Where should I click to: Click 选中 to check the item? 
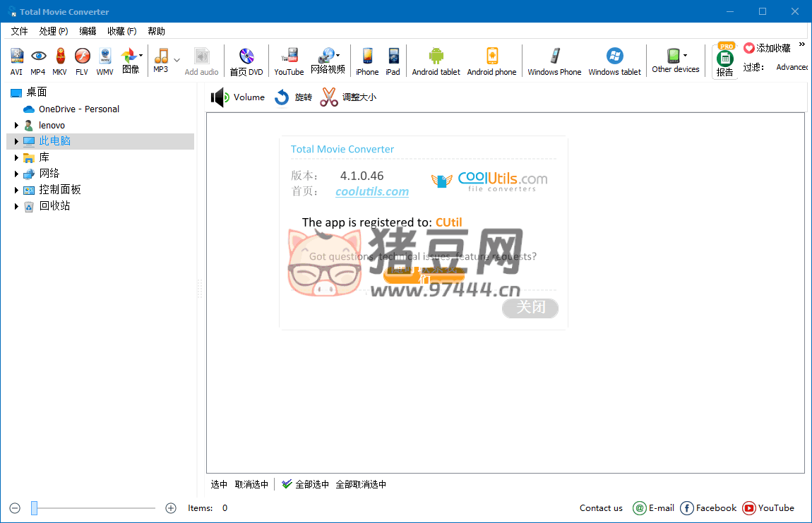pos(219,484)
